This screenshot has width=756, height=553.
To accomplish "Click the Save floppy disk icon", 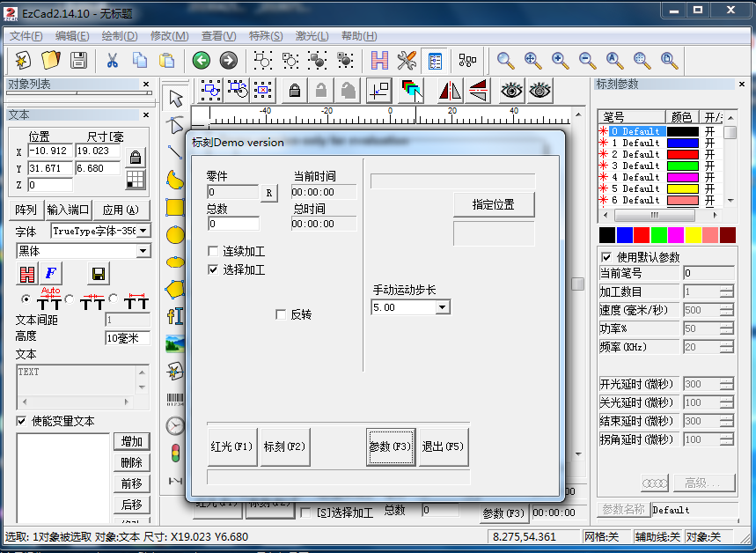I will (78, 60).
